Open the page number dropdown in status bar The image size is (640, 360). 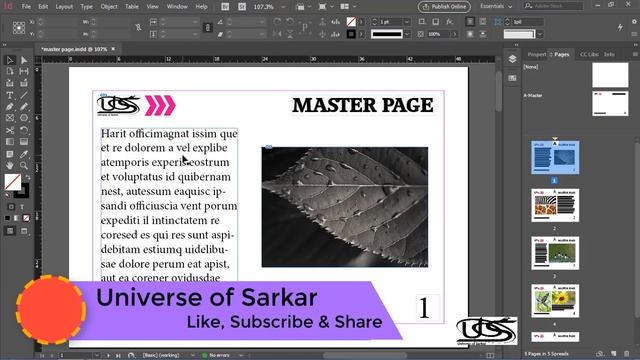96,356
